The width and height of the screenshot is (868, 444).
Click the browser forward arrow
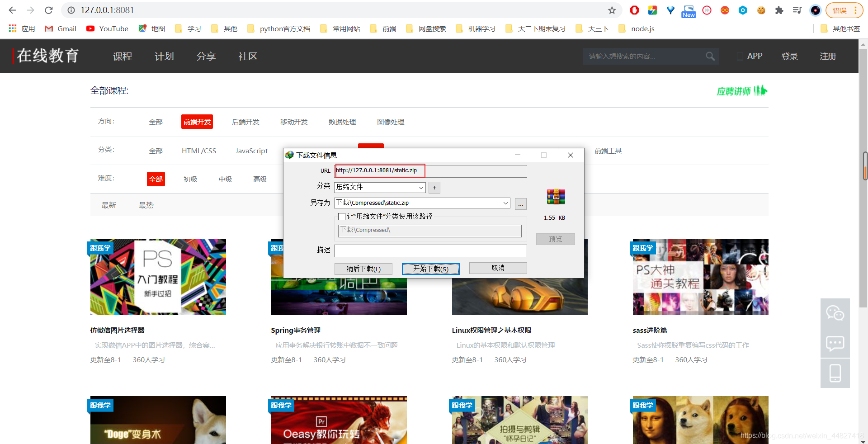(x=30, y=10)
